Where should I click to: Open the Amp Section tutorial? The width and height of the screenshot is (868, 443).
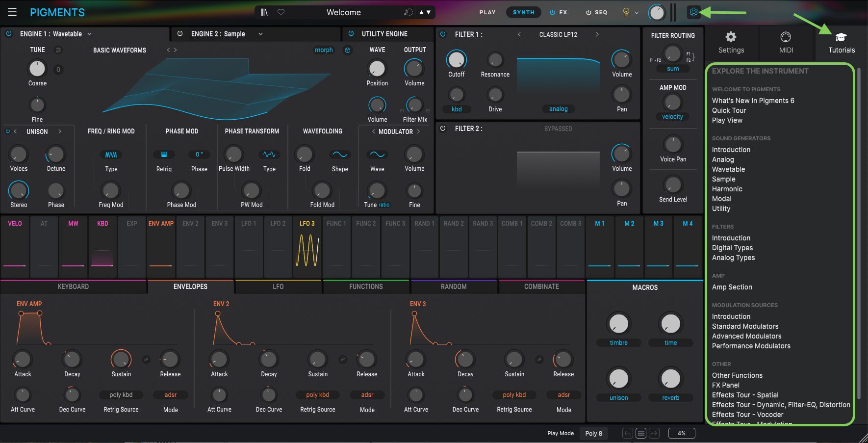coord(732,287)
